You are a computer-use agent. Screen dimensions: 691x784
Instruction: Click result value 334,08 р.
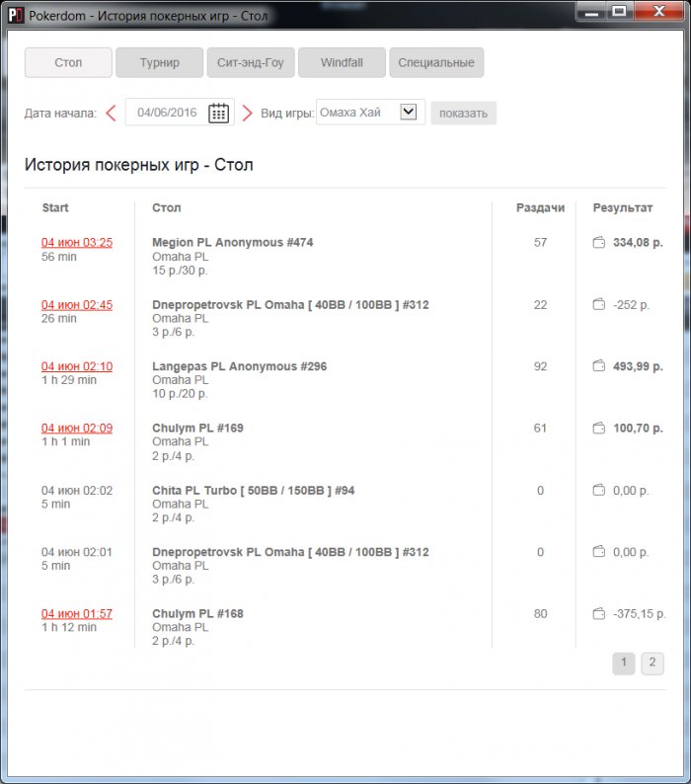[x=638, y=243]
